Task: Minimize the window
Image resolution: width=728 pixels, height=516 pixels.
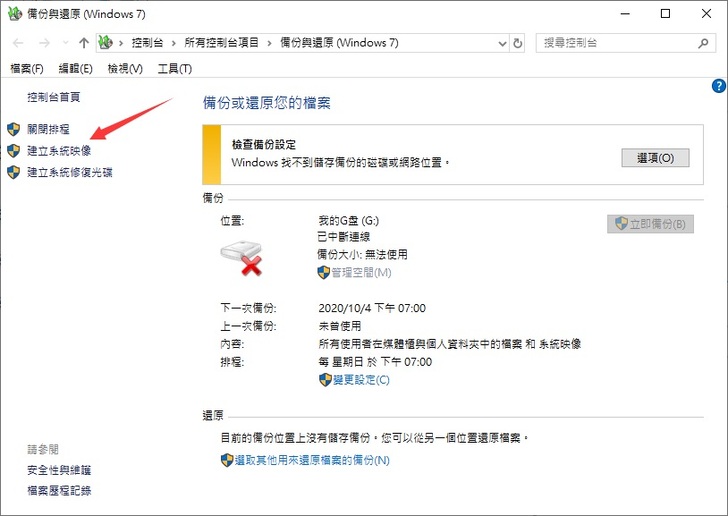Action: click(625, 13)
